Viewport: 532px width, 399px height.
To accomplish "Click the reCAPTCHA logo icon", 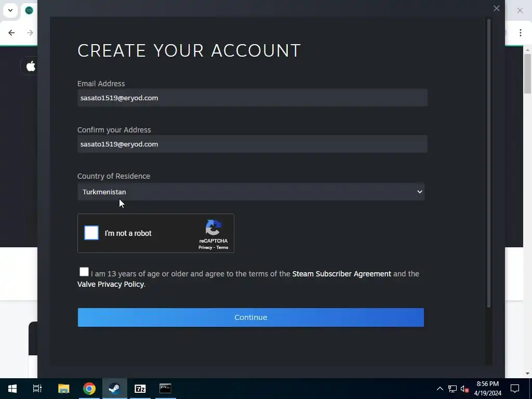I will pos(214,228).
